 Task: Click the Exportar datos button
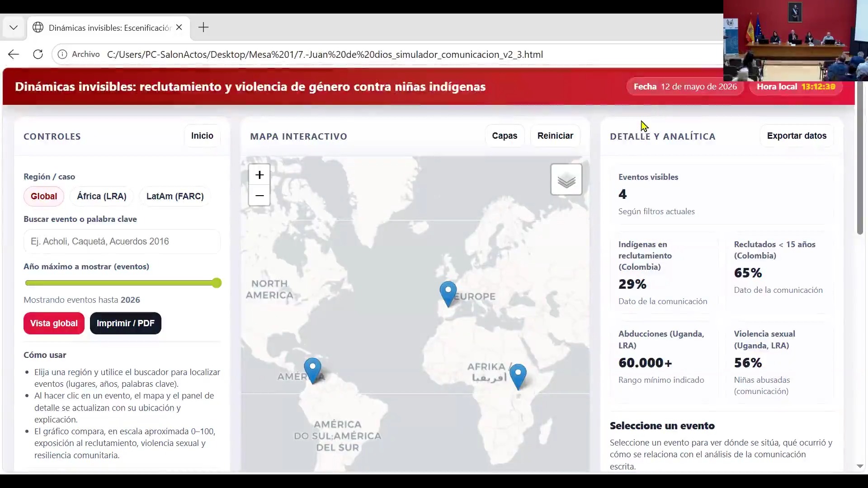[x=797, y=136]
